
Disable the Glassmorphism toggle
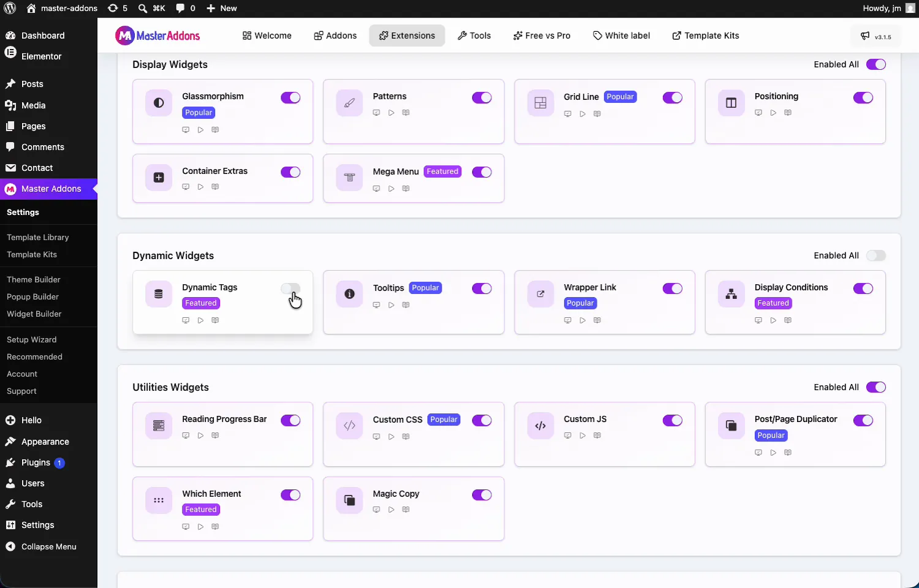point(290,97)
